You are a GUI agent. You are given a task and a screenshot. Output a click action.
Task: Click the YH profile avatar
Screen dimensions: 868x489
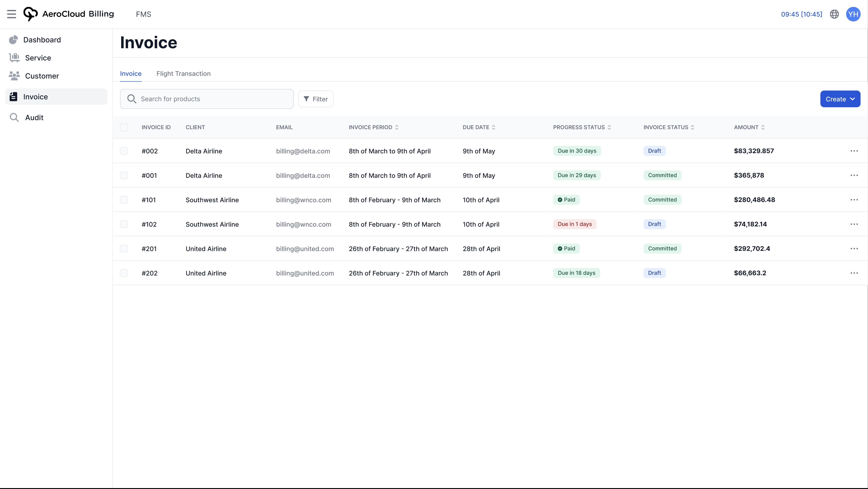854,14
